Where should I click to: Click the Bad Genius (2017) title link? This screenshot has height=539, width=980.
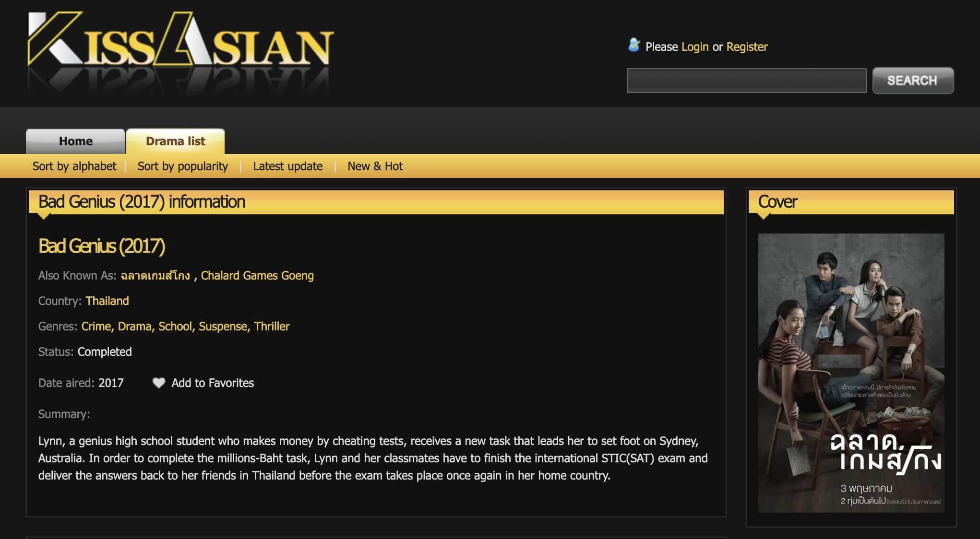click(101, 246)
